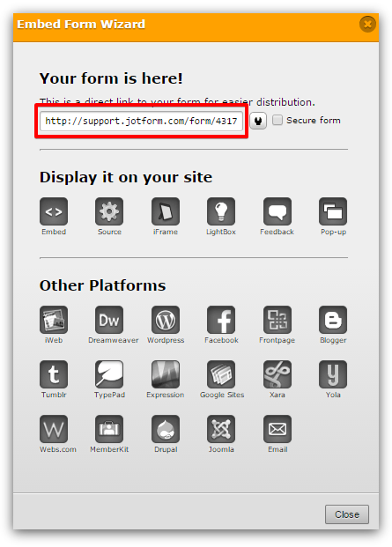Choose the Dreamweaver platform icon
This screenshot has width=392, height=547.
coord(109,320)
